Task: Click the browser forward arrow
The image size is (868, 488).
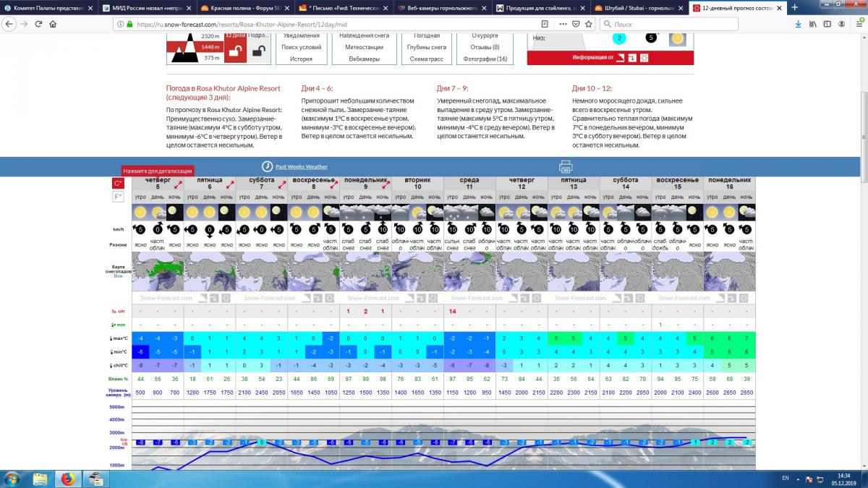Action: 25,24
